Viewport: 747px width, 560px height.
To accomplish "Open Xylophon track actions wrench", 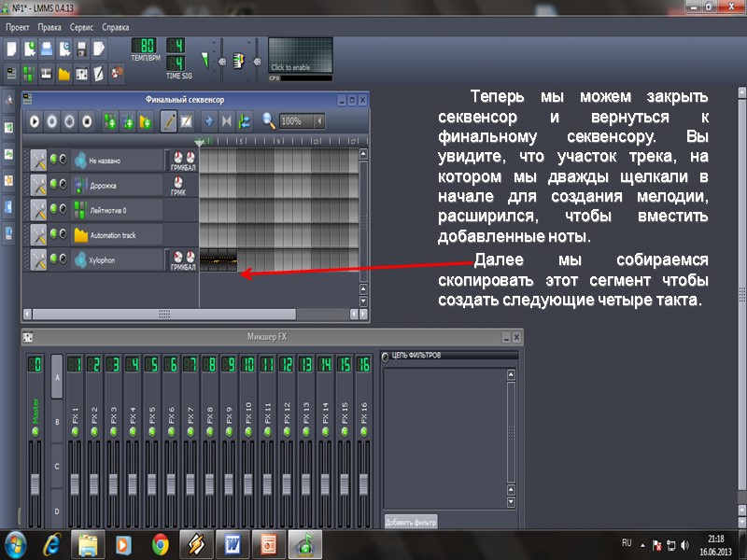I will [38, 259].
